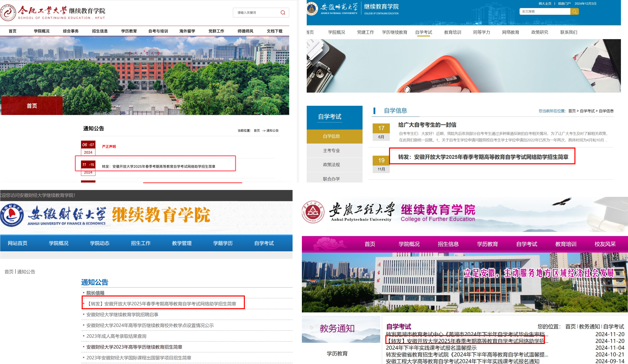The height and width of the screenshot is (364, 628).
Task: Click the Anhui Polytechnic University round seal
Action: point(313,212)
